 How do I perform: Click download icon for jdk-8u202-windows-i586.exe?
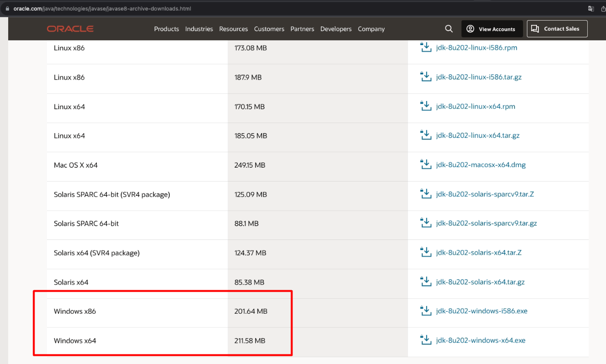(426, 311)
